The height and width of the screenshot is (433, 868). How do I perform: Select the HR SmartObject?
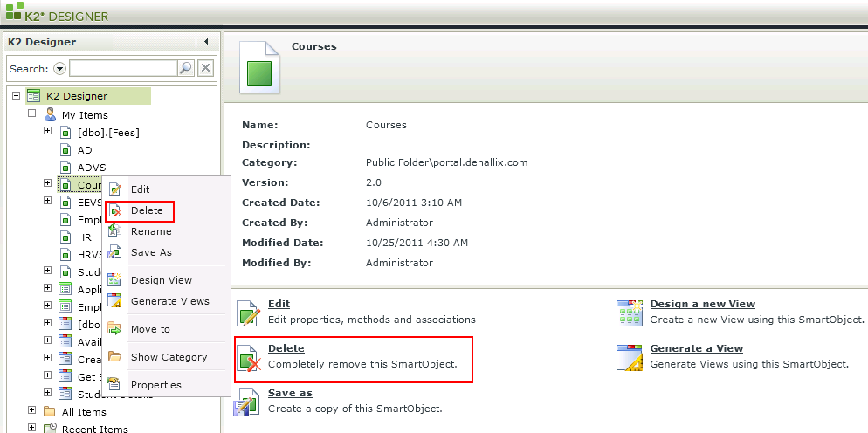coord(85,237)
